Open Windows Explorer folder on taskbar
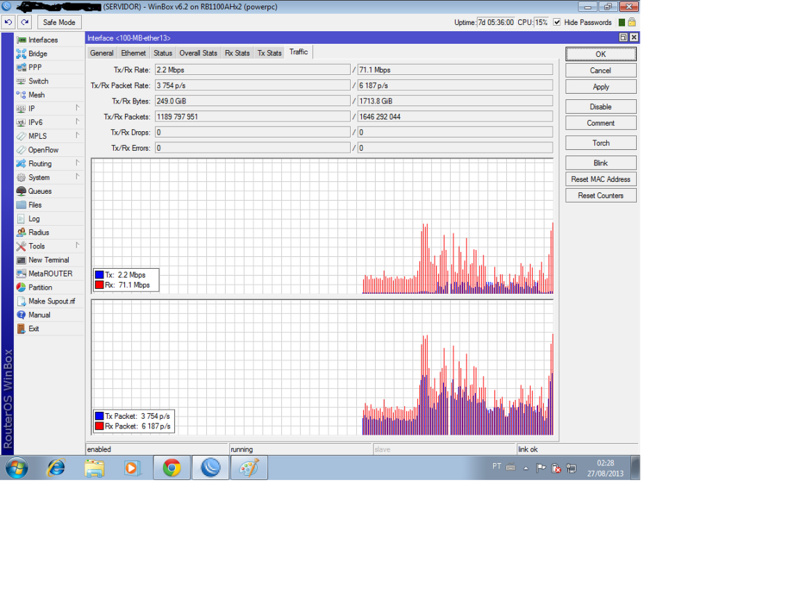Image resolution: width=800 pixels, height=600 pixels. pos(94,467)
